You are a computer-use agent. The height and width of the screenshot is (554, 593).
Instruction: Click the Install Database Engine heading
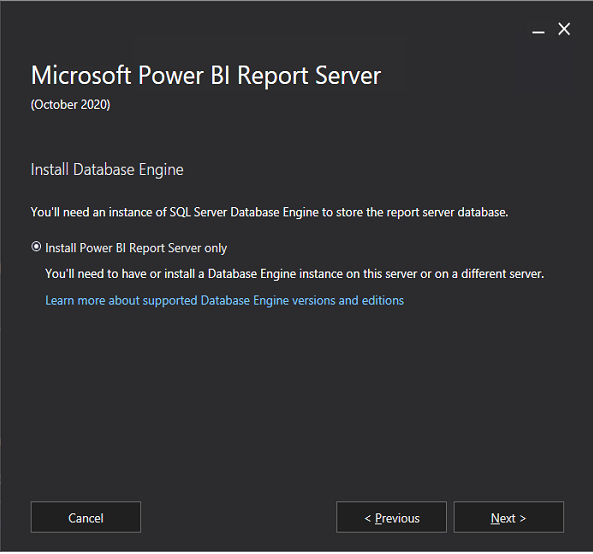coord(107,169)
